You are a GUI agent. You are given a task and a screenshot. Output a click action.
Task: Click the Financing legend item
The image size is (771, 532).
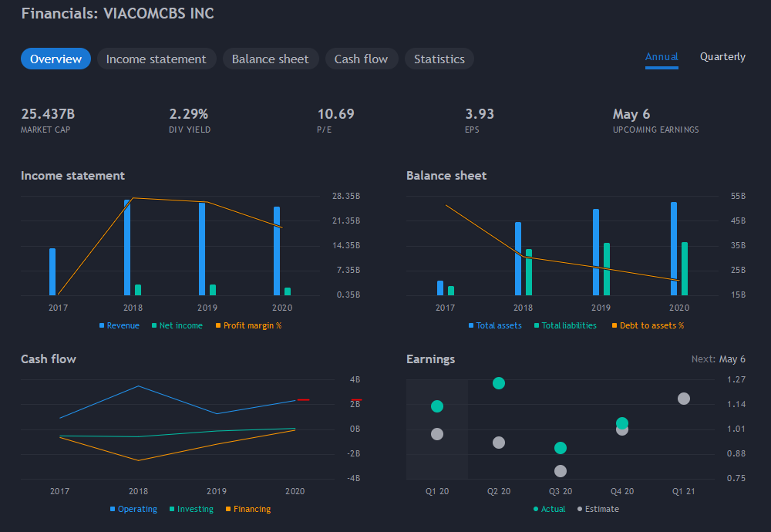click(x=248, y=509)
